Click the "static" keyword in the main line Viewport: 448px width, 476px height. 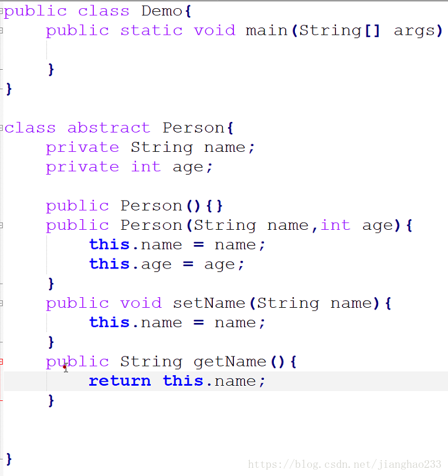pos(151,30)
